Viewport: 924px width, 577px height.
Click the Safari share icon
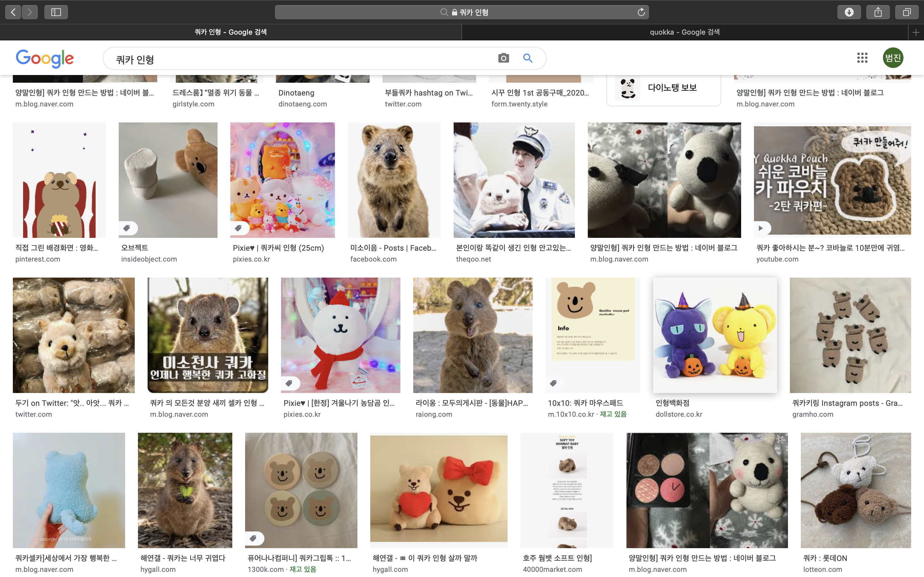(878, 12)
